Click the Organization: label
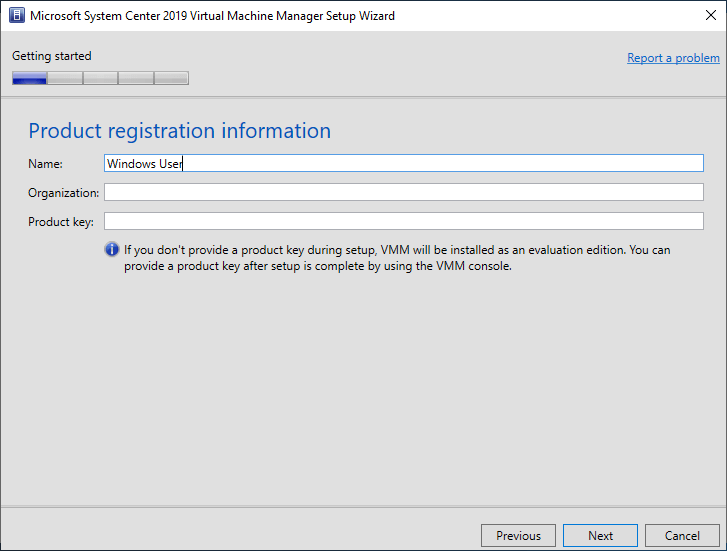The height and width of the screenshot is (551, 727). pos(64,193)
